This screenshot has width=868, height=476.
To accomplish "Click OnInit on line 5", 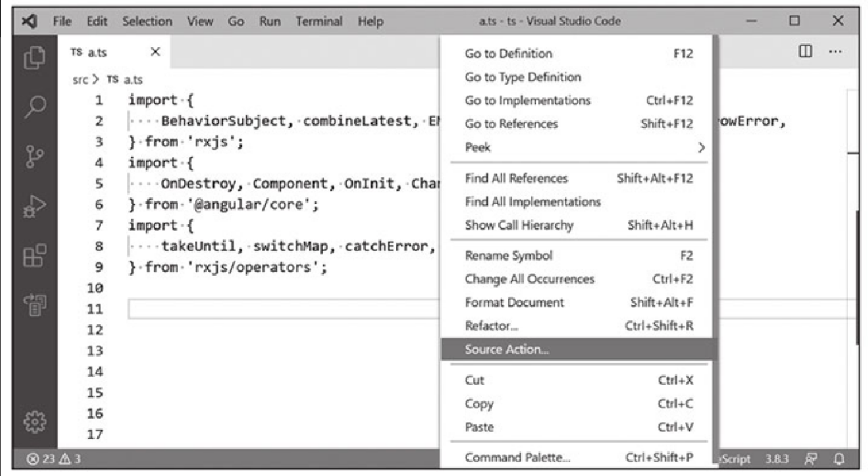I will tap(370, 183).
